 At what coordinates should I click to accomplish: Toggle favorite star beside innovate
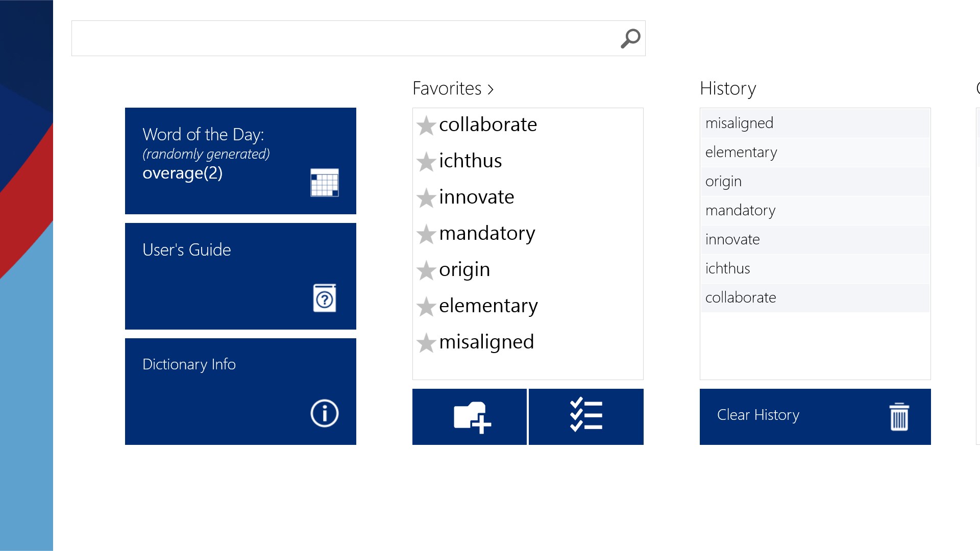(426, 198)
